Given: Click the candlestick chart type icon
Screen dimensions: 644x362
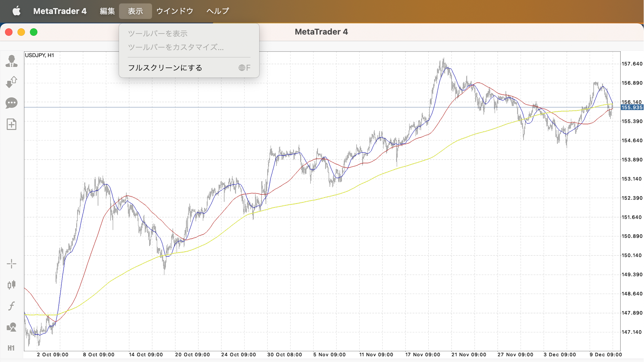Looking at the screenshot, I should click(x=11, y=285).
